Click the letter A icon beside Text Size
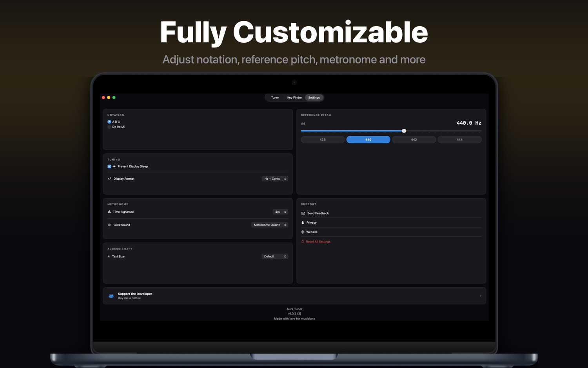The height and width of the screenshot is (368, 588). [x=109, y=257]
